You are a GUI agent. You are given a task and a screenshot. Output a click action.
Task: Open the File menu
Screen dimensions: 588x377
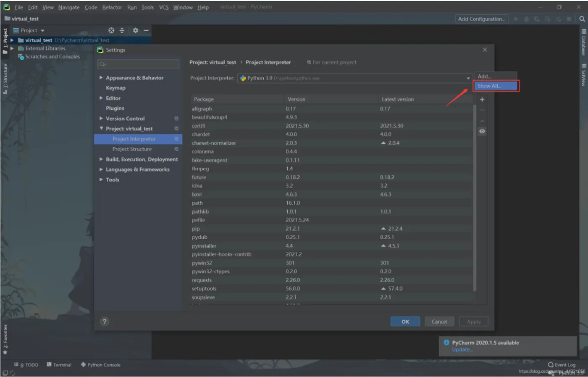(x=19, y=7)
